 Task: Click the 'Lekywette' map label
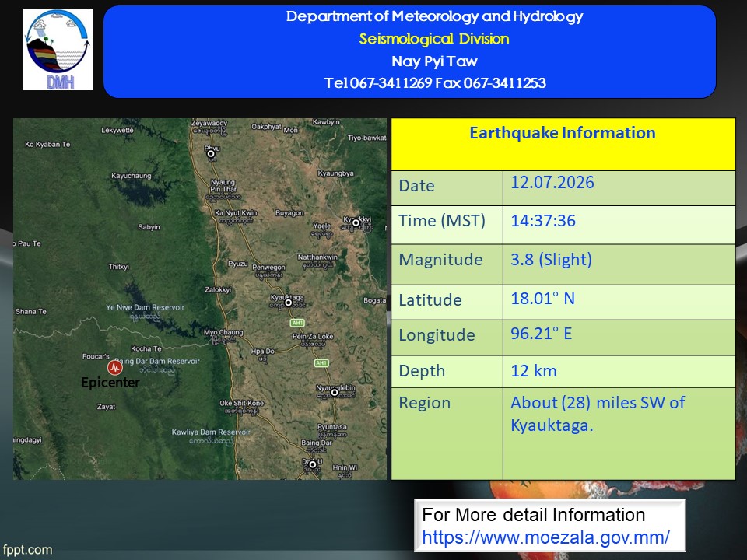[117, 130]
